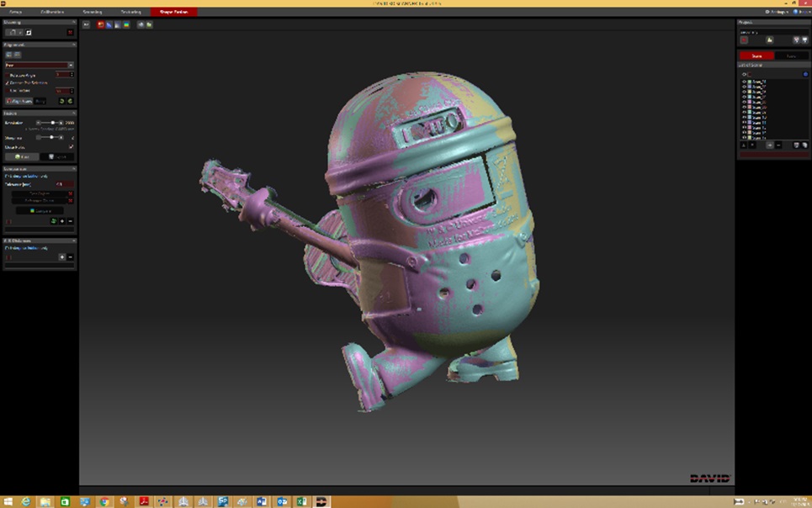
Task: Switch to the Calibration tab
Action: coord(52,12)
